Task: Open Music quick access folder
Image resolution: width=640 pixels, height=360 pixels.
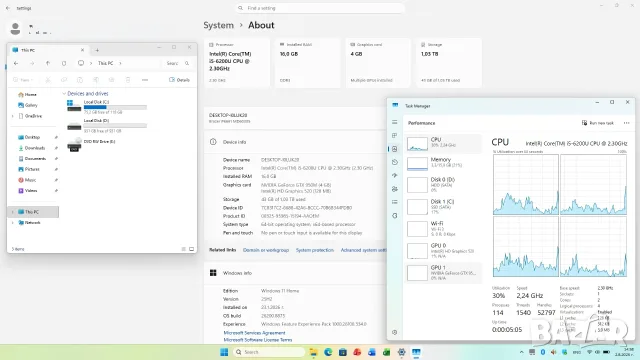Action: pos(27,180)
